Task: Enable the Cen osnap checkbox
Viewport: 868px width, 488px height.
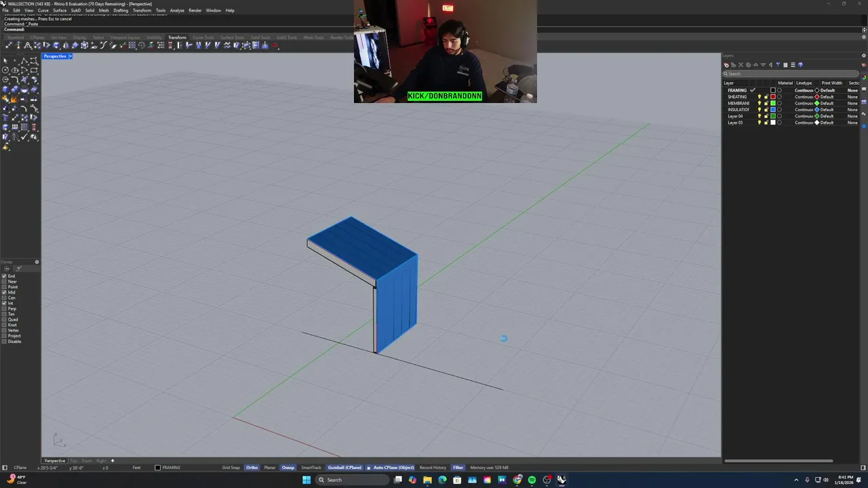Action: click(4, 298)
